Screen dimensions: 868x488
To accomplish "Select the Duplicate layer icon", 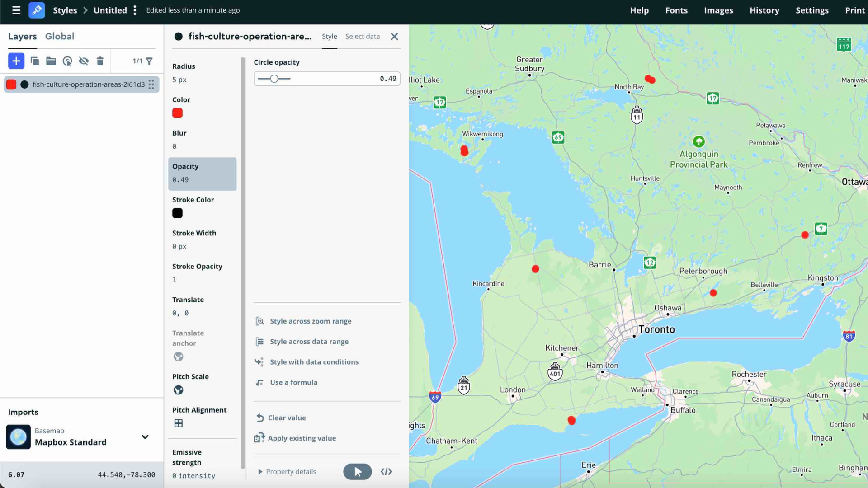I will (35, 61).
